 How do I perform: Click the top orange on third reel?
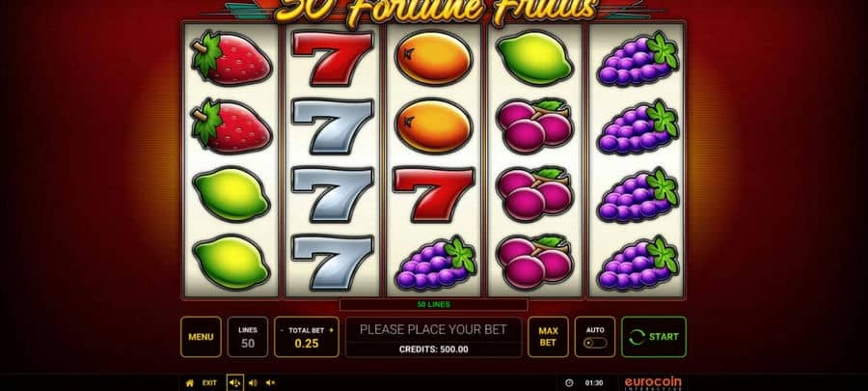[x=433, y=58]
